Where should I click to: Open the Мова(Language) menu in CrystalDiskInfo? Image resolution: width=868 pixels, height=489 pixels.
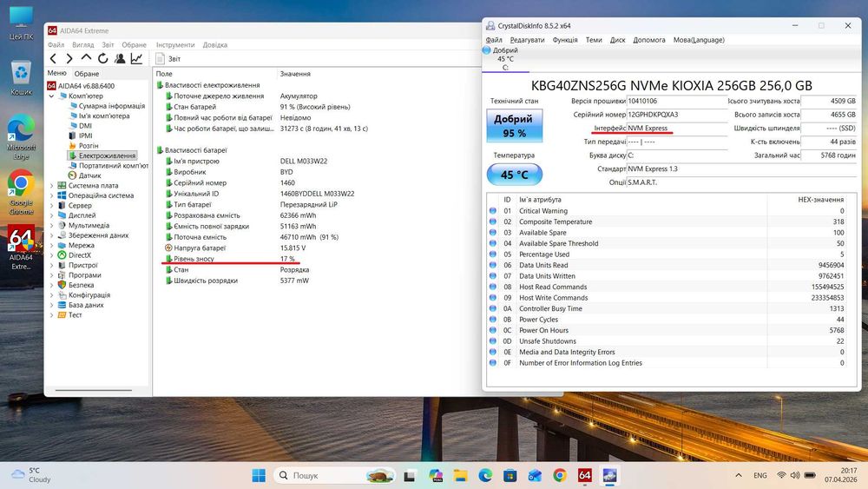coord(699,40)
